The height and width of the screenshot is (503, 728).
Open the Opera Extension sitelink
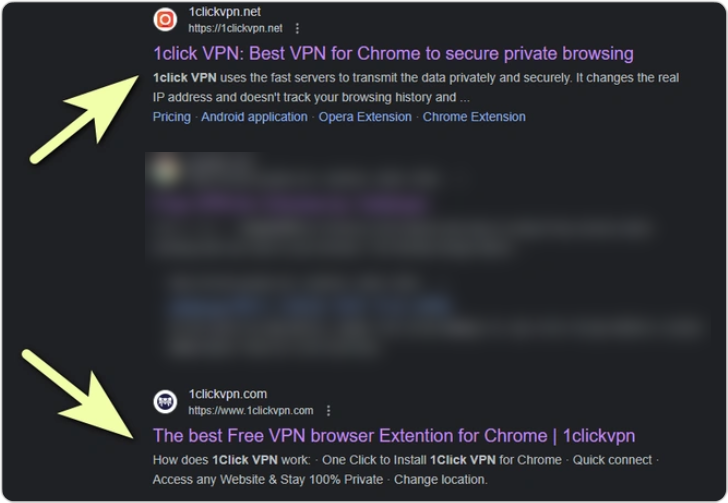(365, 117)
